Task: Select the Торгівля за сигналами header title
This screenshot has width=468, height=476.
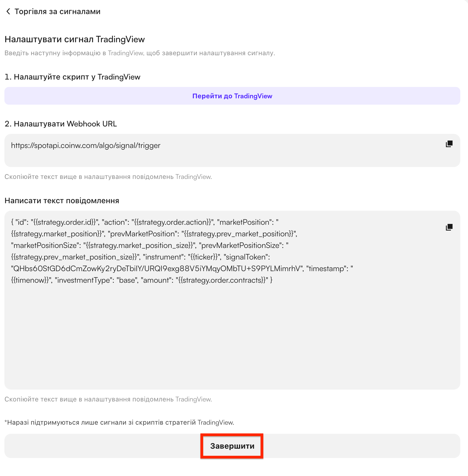Action: point(57,12)
